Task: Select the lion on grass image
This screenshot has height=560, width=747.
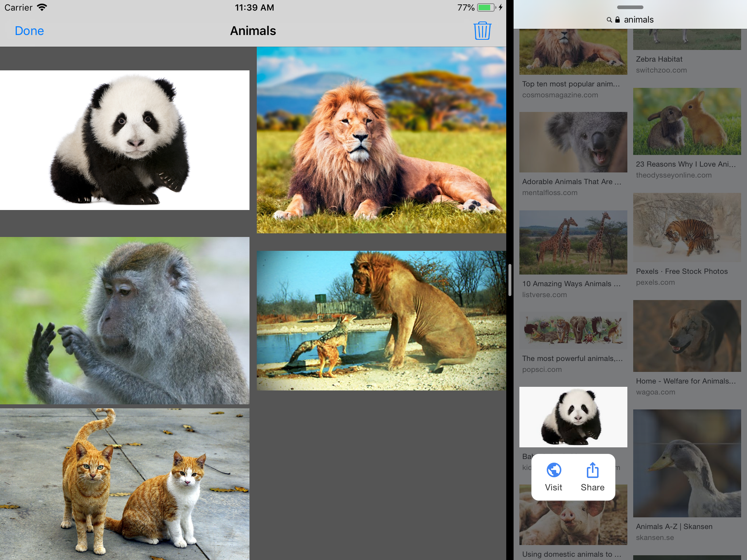Action: click(x=381, y=140)
